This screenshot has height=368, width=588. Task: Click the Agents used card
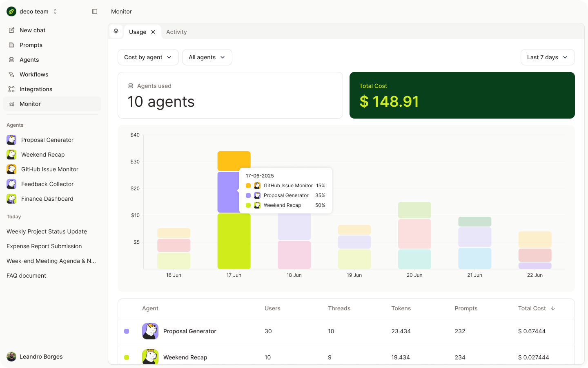pyautogui.click(x=230, y=95)
